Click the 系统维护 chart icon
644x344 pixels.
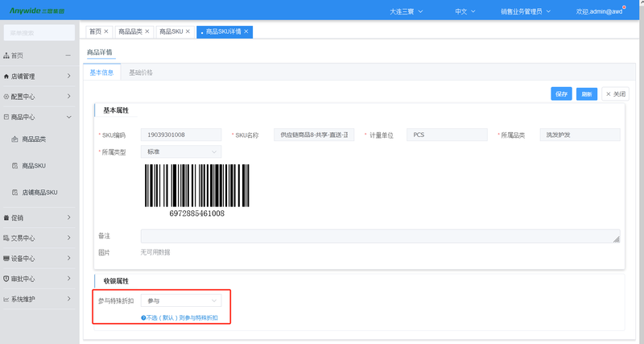click(x=6, y=299)
